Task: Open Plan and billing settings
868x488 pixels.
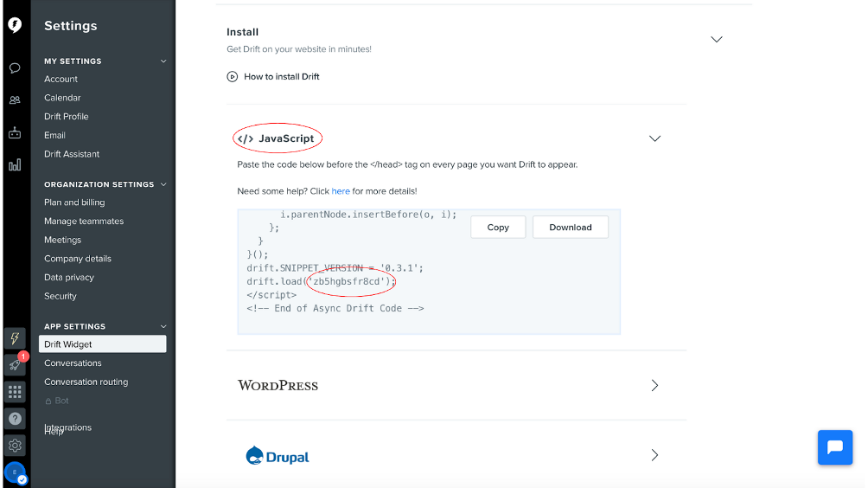Action: coord(74,202)
